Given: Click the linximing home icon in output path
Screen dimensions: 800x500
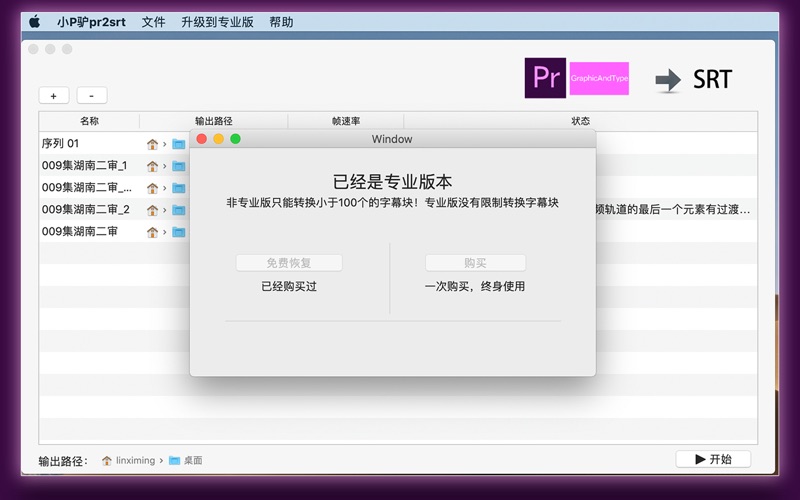Looking at the screenshot, I should click(x=107, y=461).
